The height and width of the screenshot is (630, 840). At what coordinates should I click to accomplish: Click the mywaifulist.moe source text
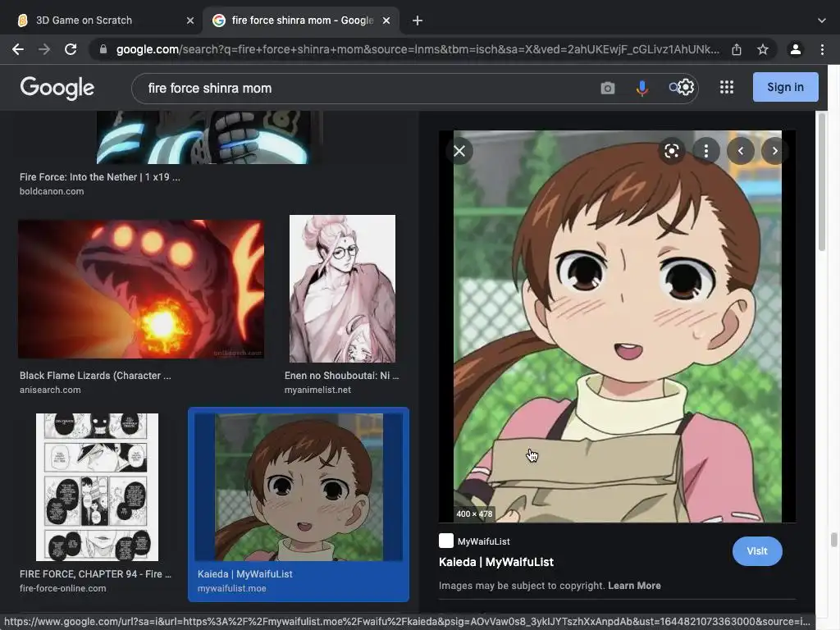pos(231,588)
